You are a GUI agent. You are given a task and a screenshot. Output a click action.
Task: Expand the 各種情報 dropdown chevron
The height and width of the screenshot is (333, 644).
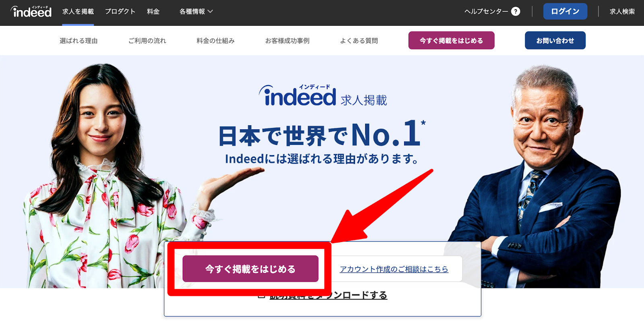tap(210, 12)
